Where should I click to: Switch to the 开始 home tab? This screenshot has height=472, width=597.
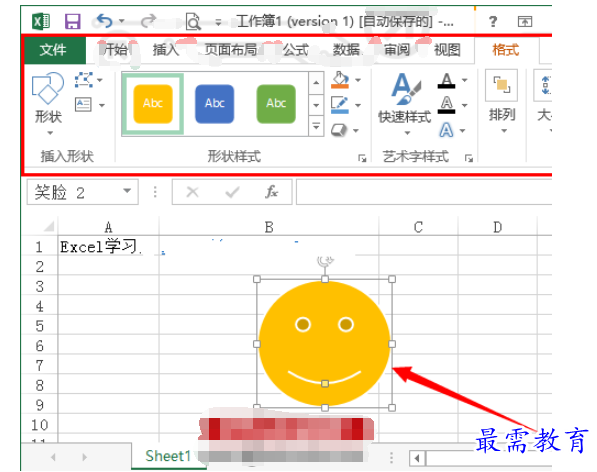coord(115,50)
